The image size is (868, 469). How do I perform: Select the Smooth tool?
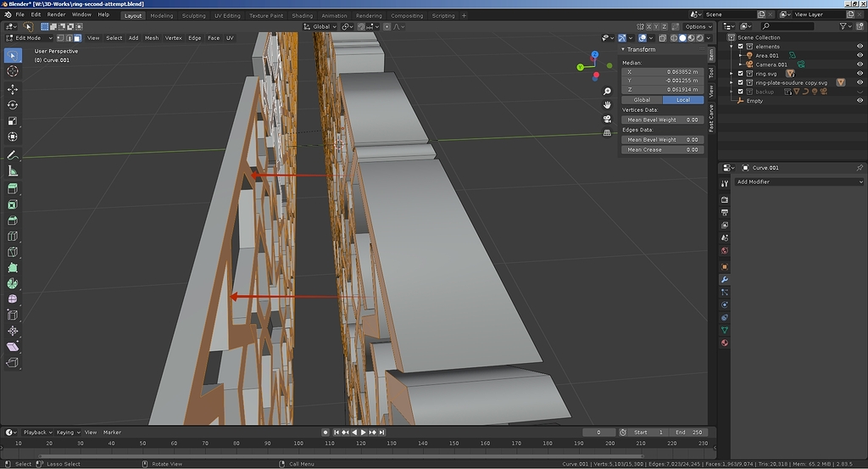(13, 299)
